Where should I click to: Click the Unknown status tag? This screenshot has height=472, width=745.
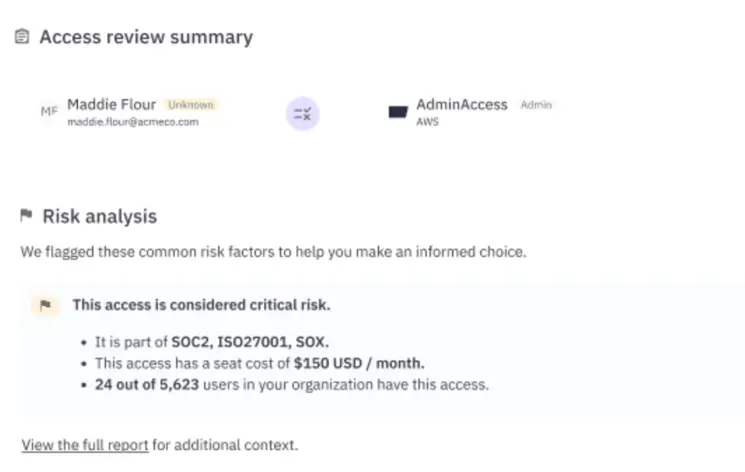point(190,104)
